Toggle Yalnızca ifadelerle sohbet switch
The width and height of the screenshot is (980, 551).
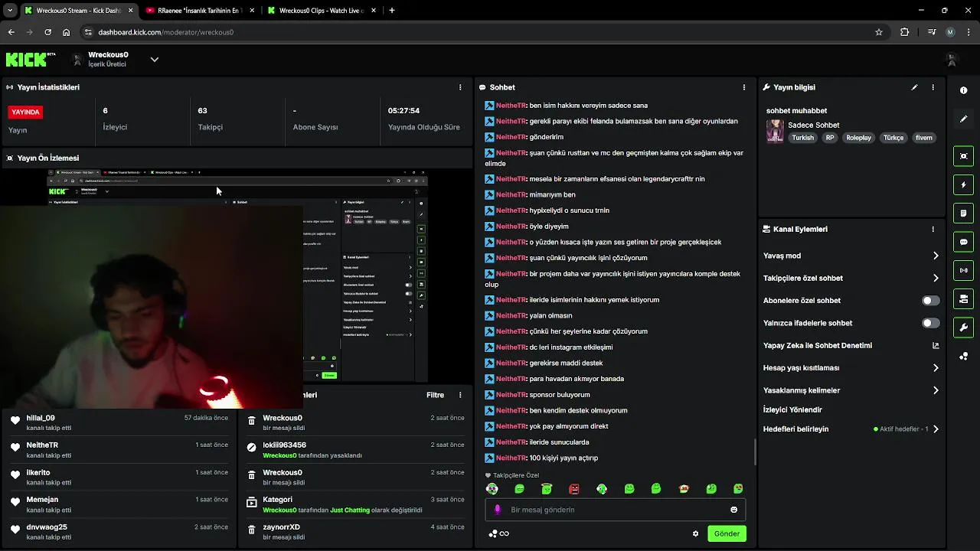(x=930, y=323)
